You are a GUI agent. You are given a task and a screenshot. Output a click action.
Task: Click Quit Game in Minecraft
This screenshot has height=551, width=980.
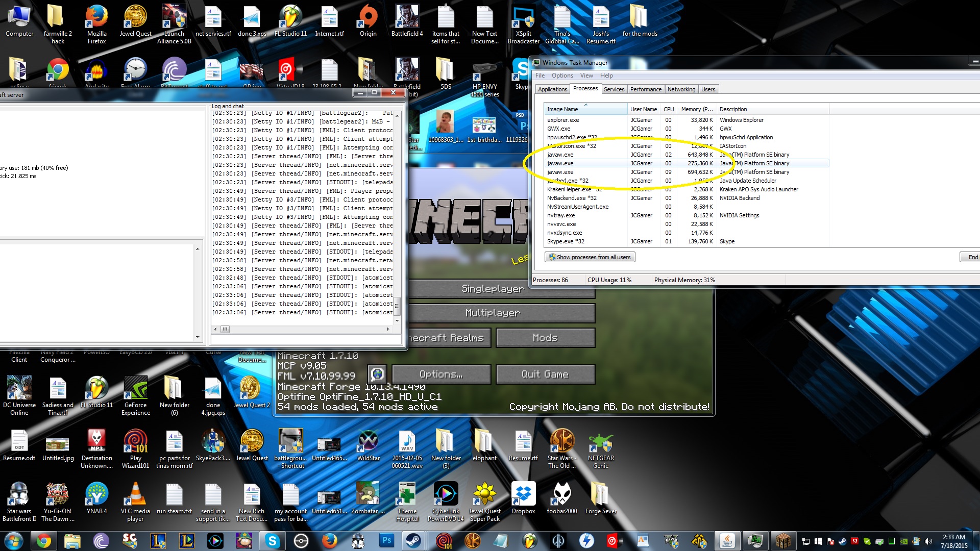545,374
